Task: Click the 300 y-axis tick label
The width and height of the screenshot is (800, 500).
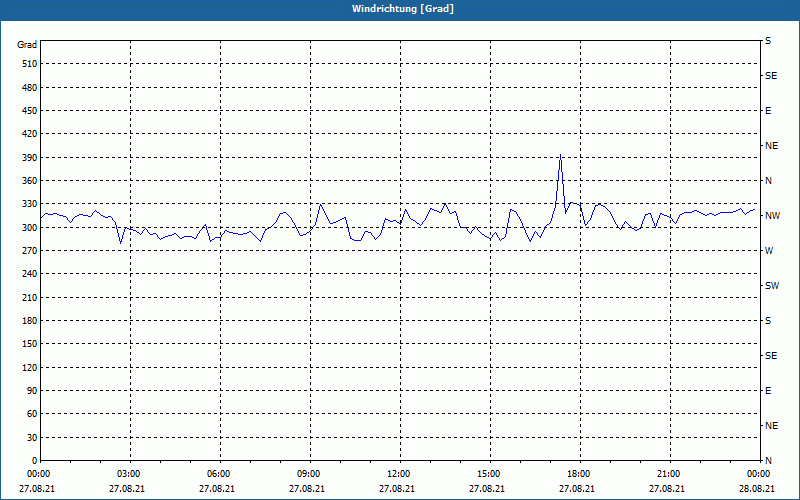Action: [x=30, y=228]
